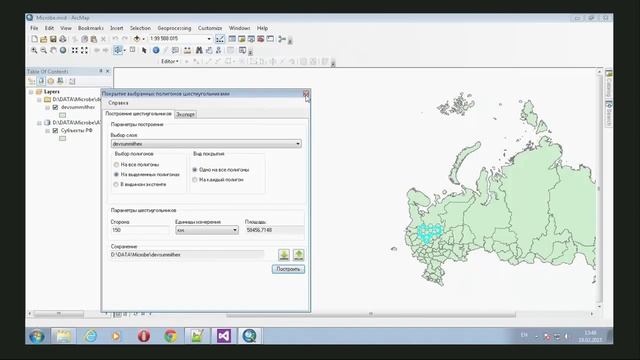The height and width of the screenshot is (360, 640).
Task: Save the map with floppy icon
Action: (53, 39)
